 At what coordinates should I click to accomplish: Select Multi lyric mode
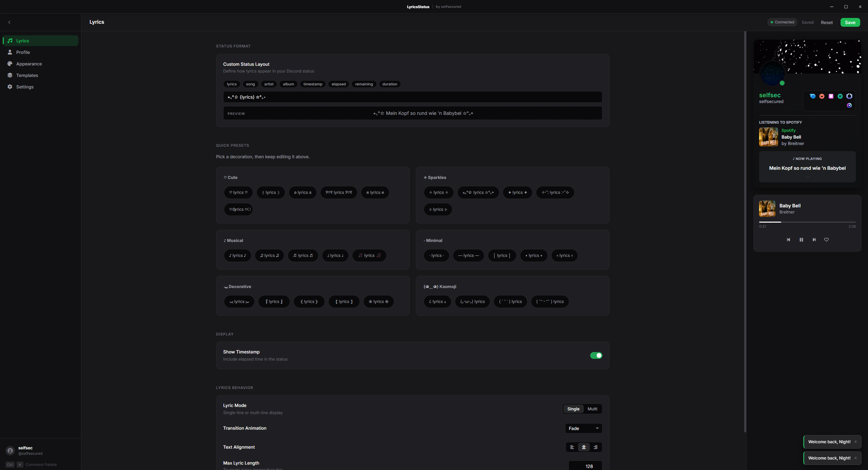(x=592, y=409)
